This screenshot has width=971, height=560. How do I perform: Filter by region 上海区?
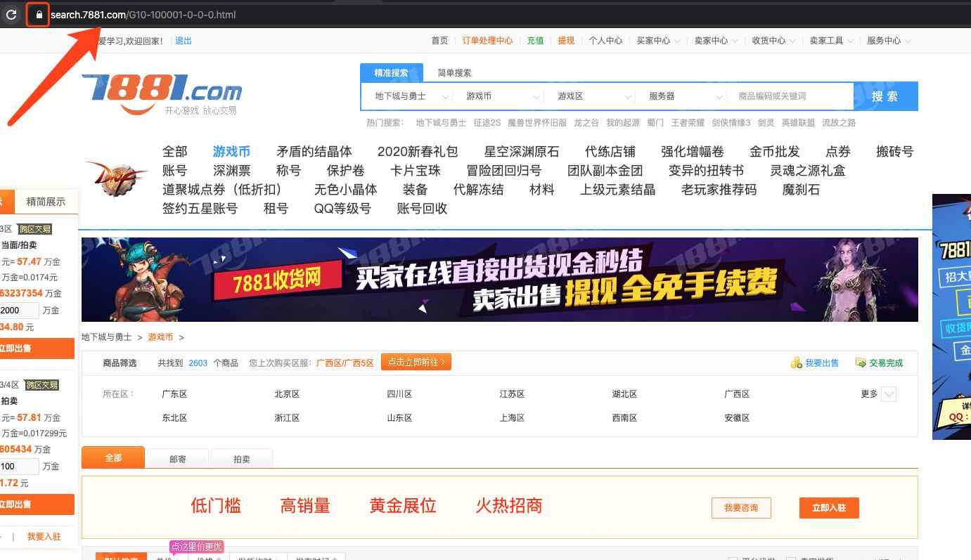[x=512, y=418]
